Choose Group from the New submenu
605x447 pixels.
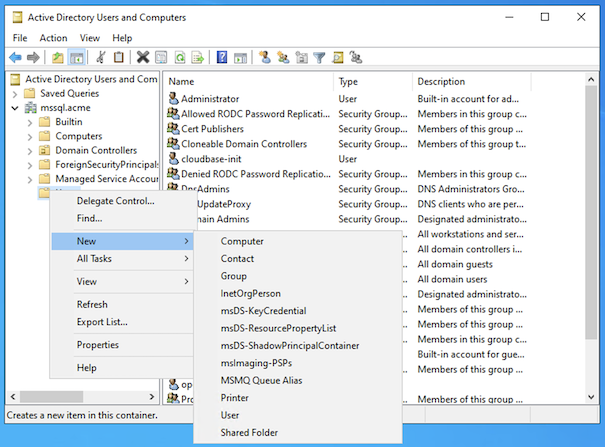[x=297, y=276]
